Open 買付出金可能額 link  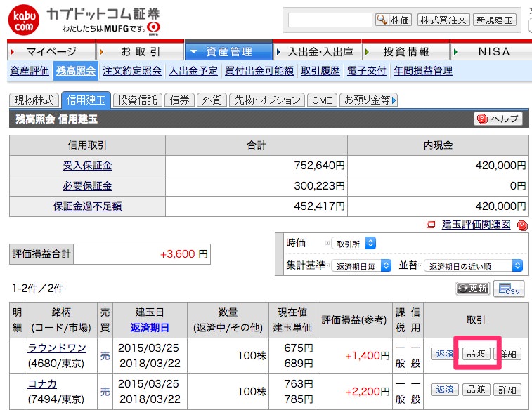pyautogui.click(x=259, y=71)
